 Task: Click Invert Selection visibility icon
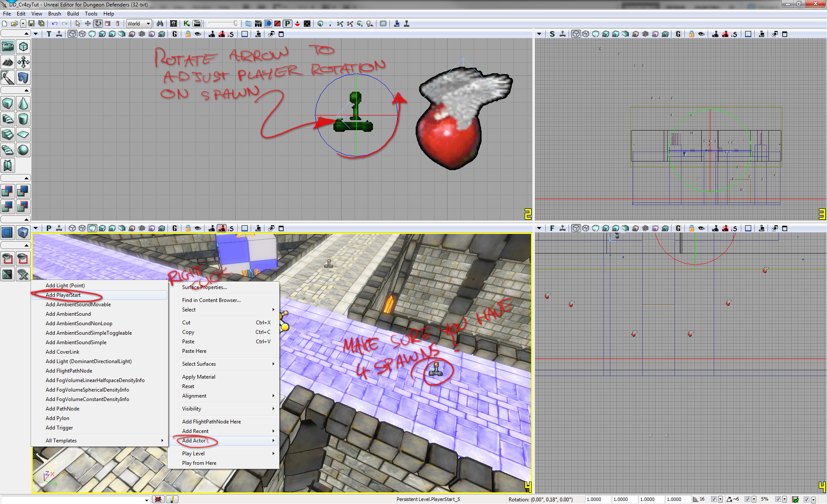tap(8, 274)
